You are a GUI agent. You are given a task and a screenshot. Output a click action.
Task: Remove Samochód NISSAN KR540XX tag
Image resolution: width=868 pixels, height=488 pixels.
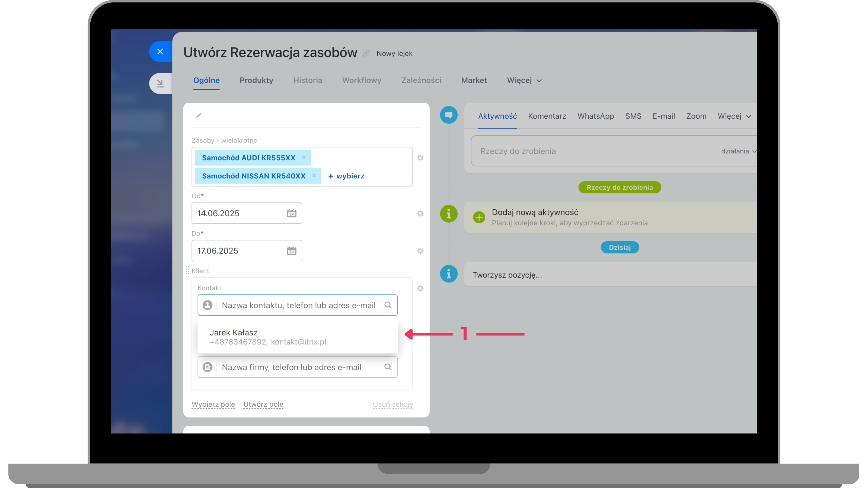314,175
